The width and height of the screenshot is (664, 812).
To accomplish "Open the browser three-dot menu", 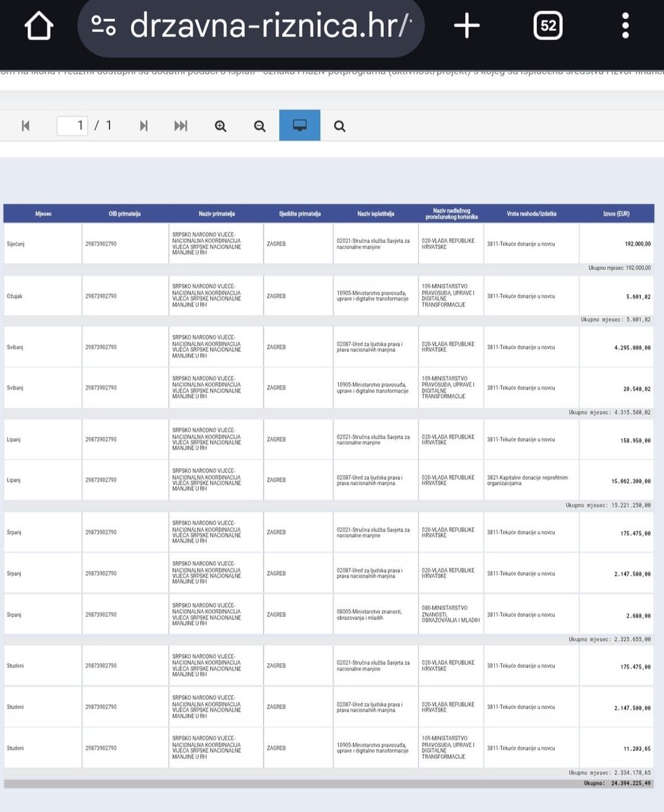I will (625, 26).
